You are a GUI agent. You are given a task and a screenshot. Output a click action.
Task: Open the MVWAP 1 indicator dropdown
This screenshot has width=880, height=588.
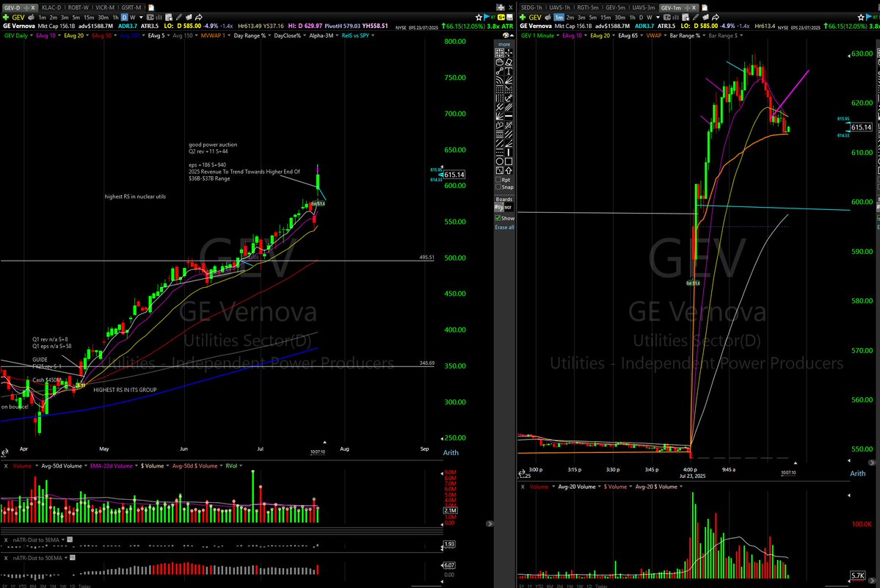tap(229, 35)
